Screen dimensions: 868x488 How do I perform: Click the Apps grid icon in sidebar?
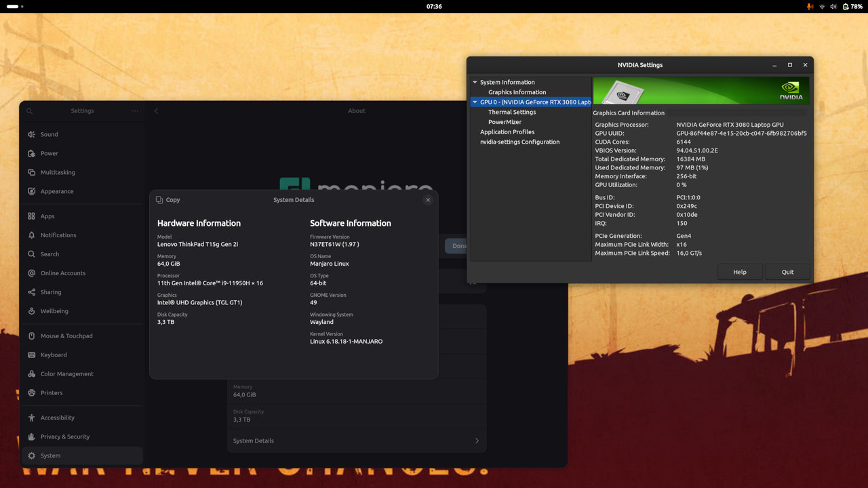31,216
